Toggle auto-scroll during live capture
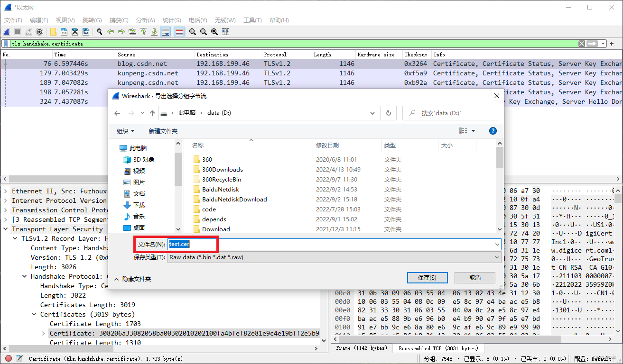The height and width of the screenshot is (364, 623). point(166,32)
